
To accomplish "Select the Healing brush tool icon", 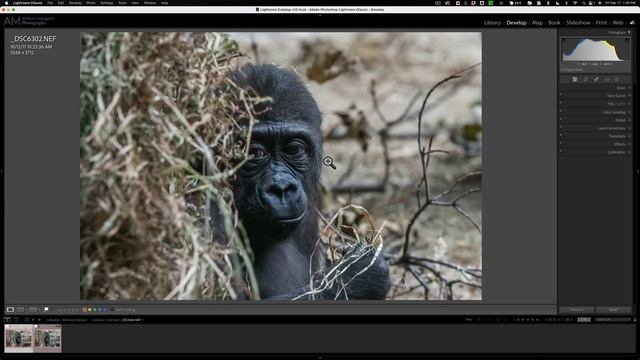I will pos(596,79).
